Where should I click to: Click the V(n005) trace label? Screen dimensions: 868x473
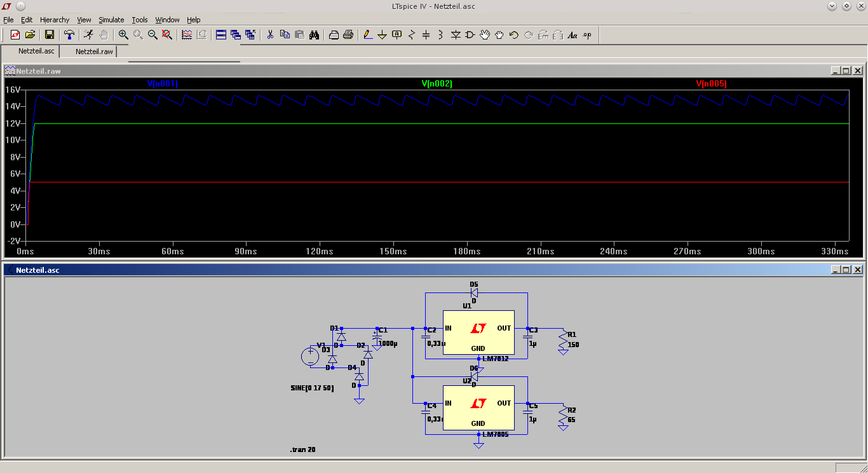(x=712, y=83)
